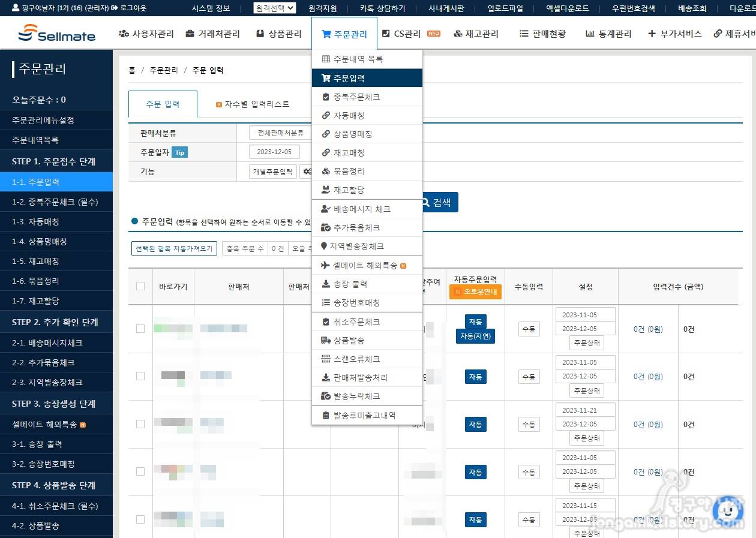
Task: Open 2-1. 배송메시지체크 in sidebar
Action: (56, 342)
